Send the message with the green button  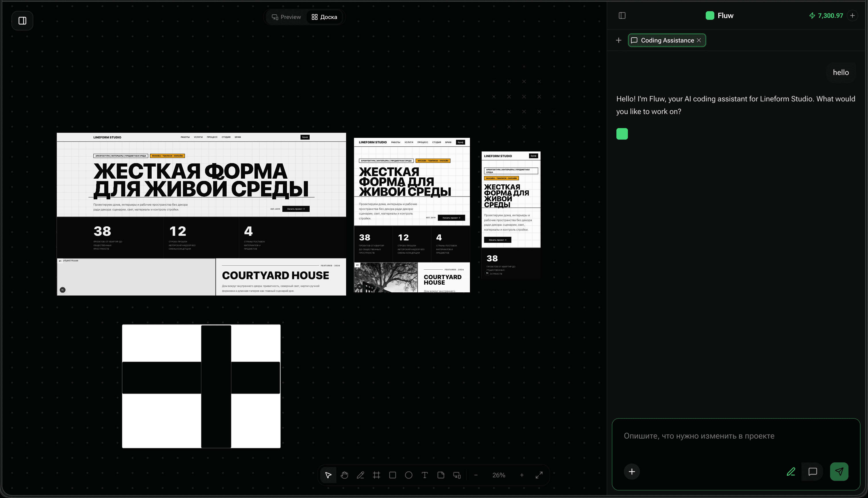(x=839, y=472)
